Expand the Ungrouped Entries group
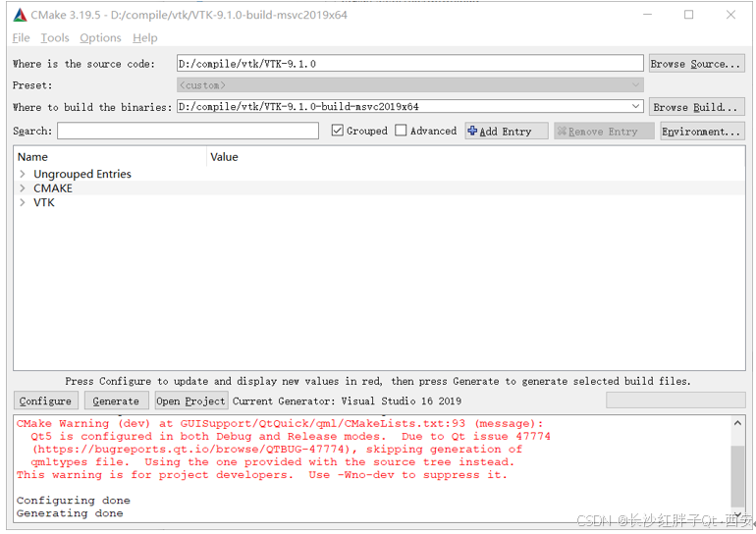 (x=23, y=174)
